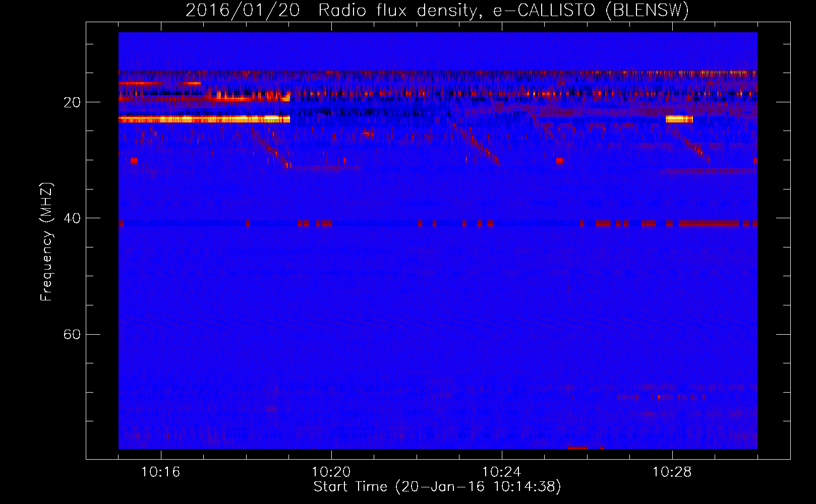Click the 10:20 time tick label
Screen dimensions: 816x504
[331, 472]
